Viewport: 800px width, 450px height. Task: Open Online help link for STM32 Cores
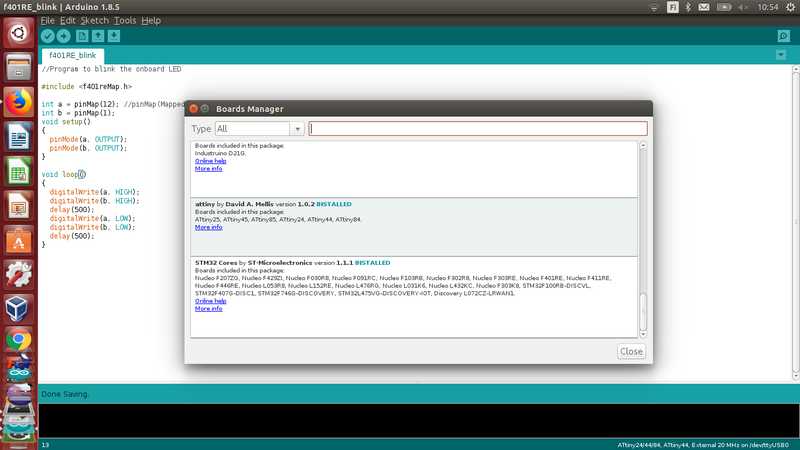(210, 301)
